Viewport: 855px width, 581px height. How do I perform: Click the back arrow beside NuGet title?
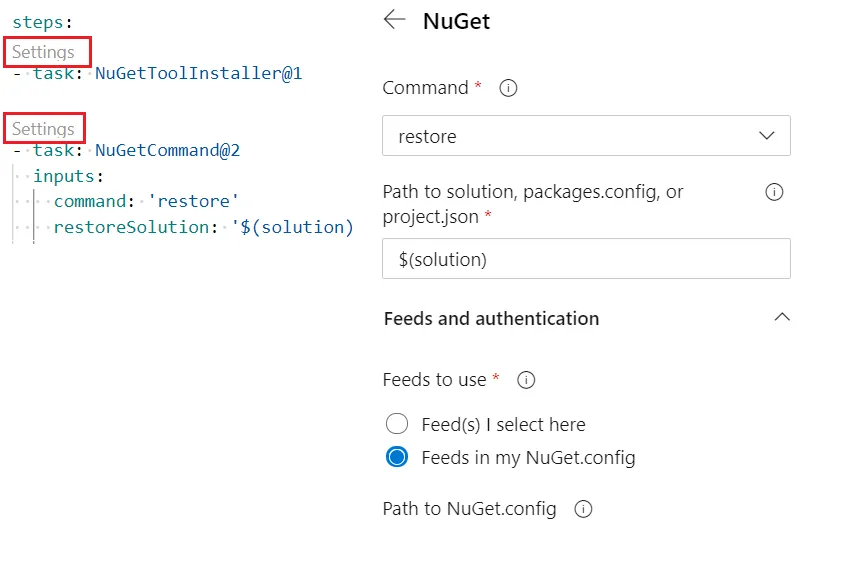(395, 20)
